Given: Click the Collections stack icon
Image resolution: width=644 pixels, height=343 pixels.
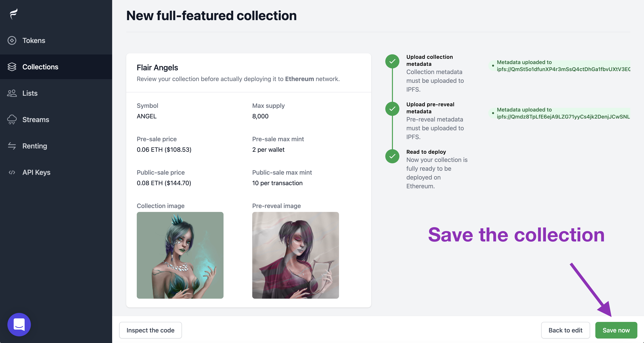Looking at the screenshot, I should (12, 67).
